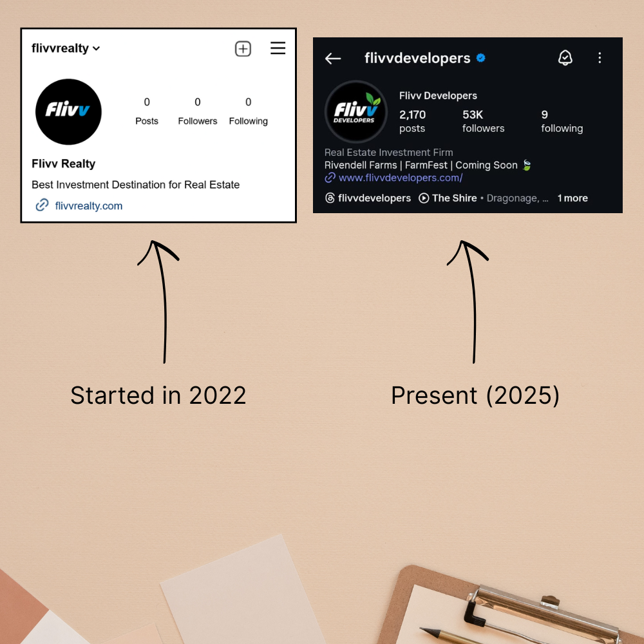644x644 pixels.
Task: Open the 0 Followers count
Action: pyautogui.click(x=198, y=111)
